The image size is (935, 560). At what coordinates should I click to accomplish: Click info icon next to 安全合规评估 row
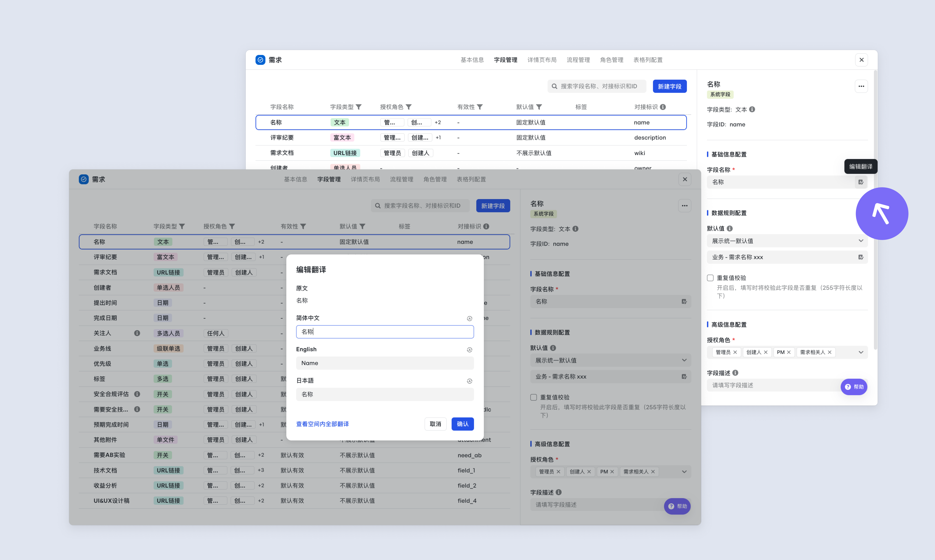[x=137, y=394]
